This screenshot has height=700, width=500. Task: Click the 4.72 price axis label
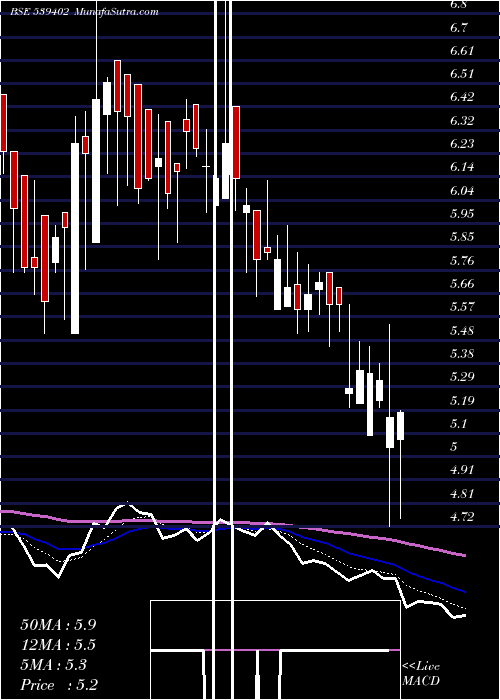(462, 517)
